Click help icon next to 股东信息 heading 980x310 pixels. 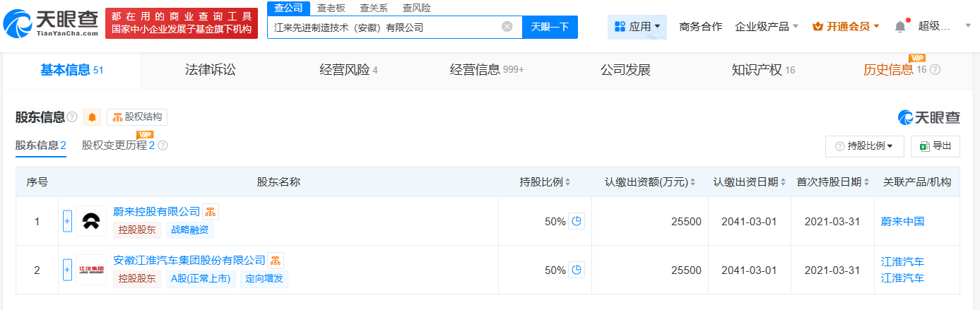point(72,117)
